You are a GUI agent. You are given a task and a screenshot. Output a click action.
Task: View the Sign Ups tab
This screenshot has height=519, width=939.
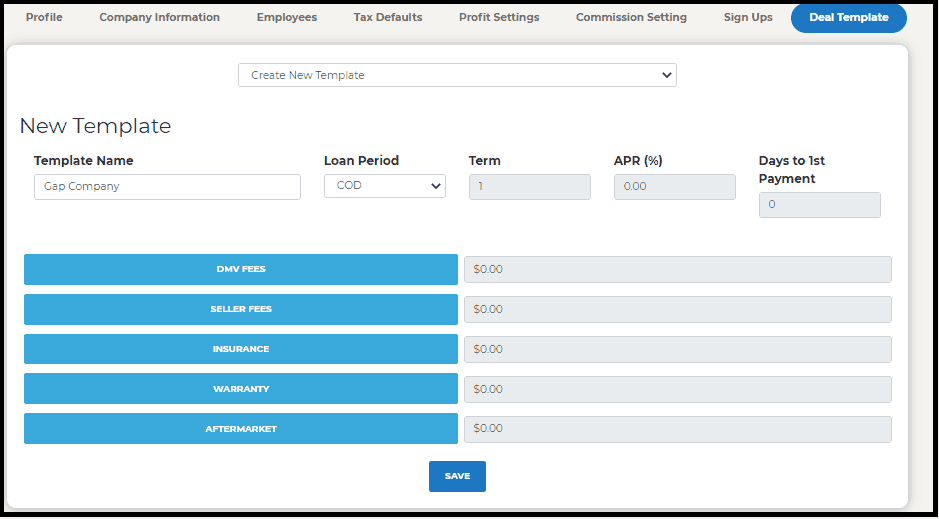pos(748,17)
